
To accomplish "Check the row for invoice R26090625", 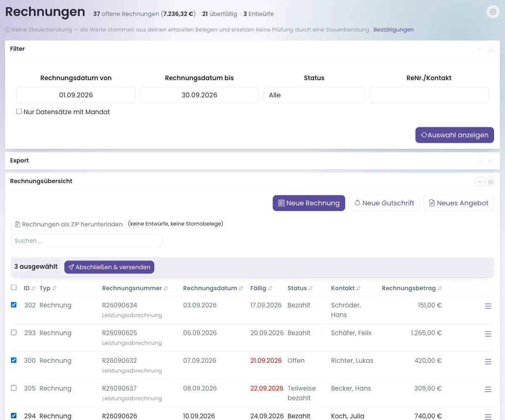I will (x=13, y=333).
